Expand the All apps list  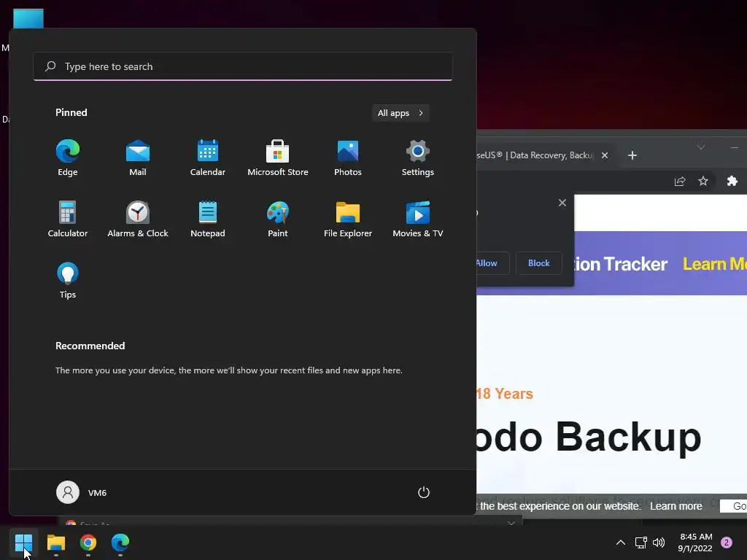[x=400, y=113]
